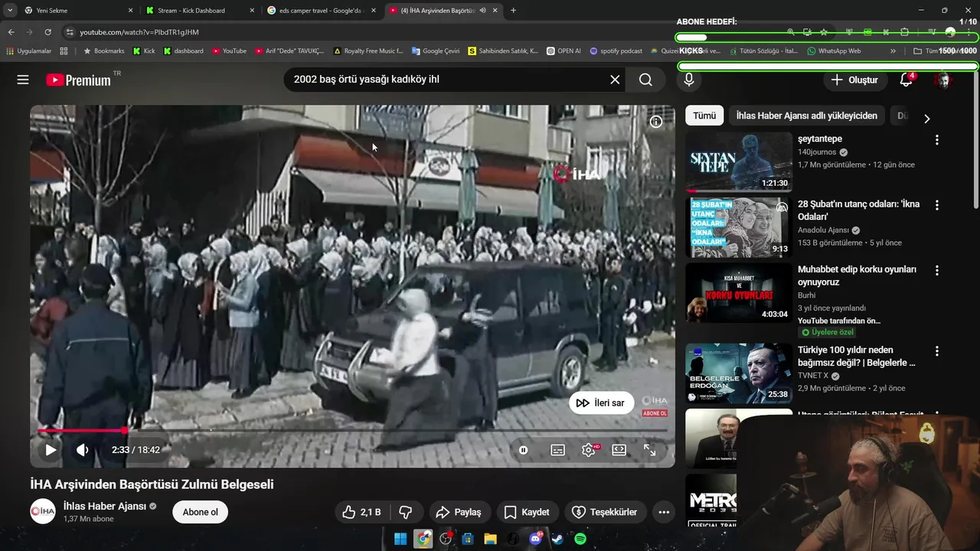980x551 pixels.
Task: Open Spotify from taskbar
Action: pos(580,540)
